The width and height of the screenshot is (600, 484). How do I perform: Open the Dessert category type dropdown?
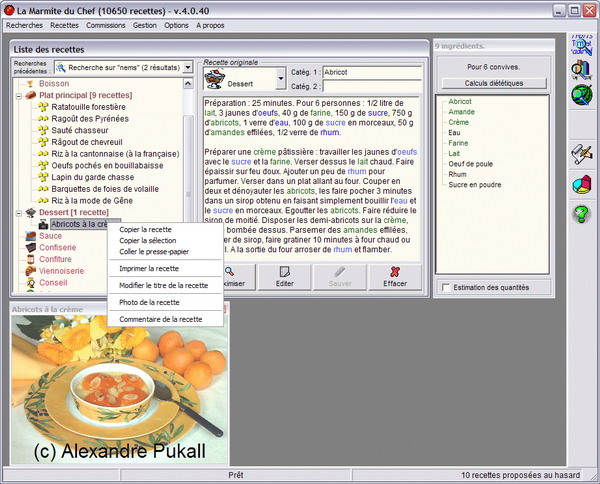(281, 78)
